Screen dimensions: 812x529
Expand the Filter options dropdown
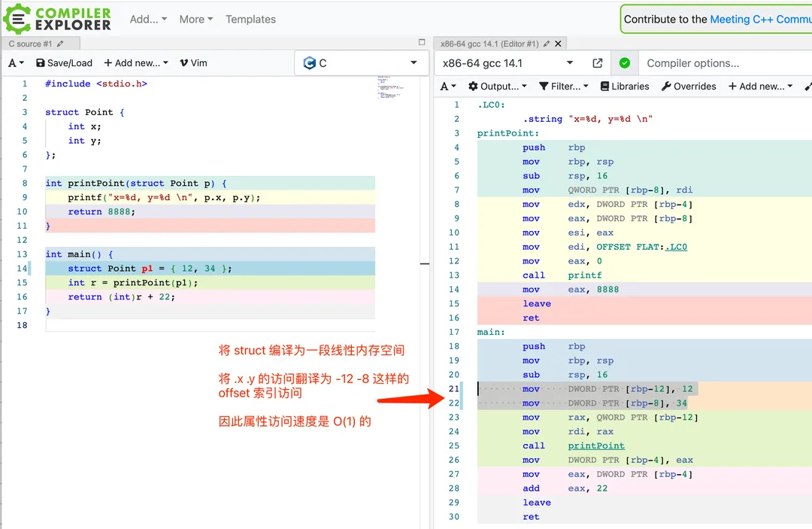[564, 87]
